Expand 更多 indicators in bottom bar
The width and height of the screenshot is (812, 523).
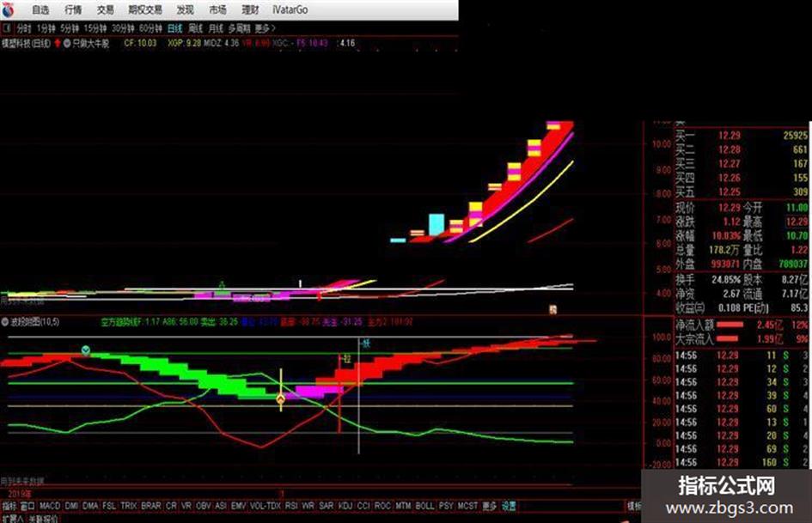point(490,506)
